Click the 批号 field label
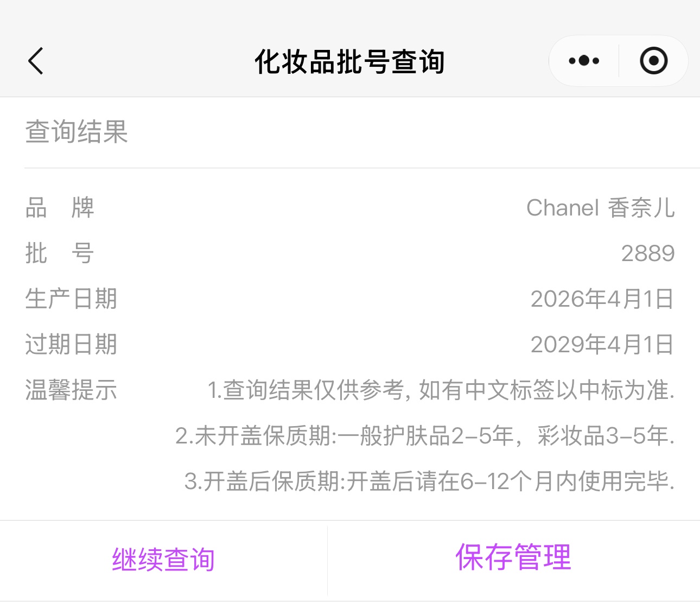Image resolution: width=700 pixels, height=615 pixels. [60, 253]
